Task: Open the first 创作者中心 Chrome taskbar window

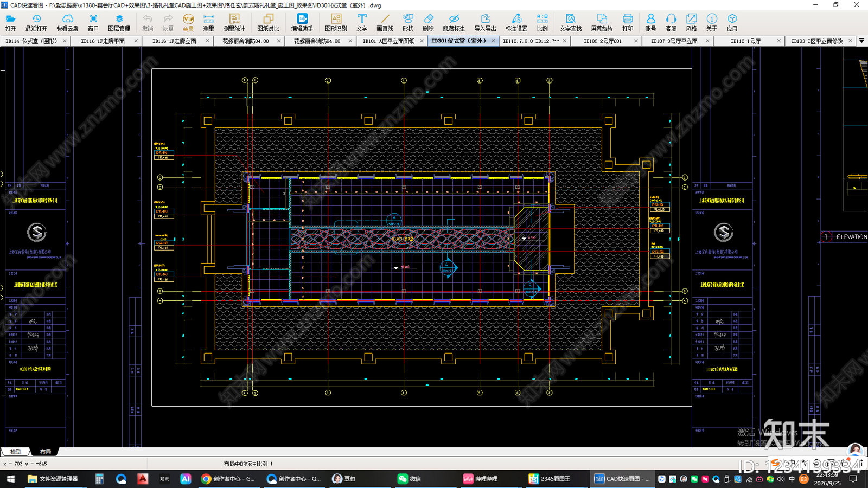Action: (x=228, y=479)
